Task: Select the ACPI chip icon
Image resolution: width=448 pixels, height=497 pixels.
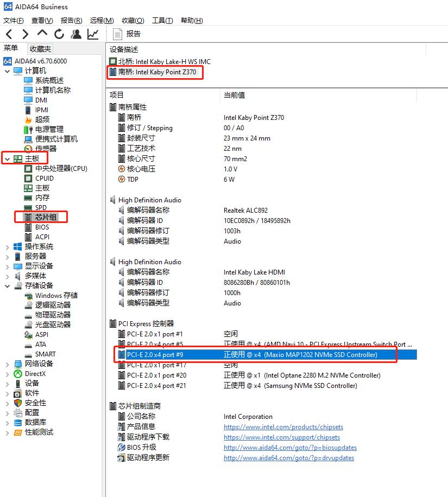Action: tap(28, 237)
